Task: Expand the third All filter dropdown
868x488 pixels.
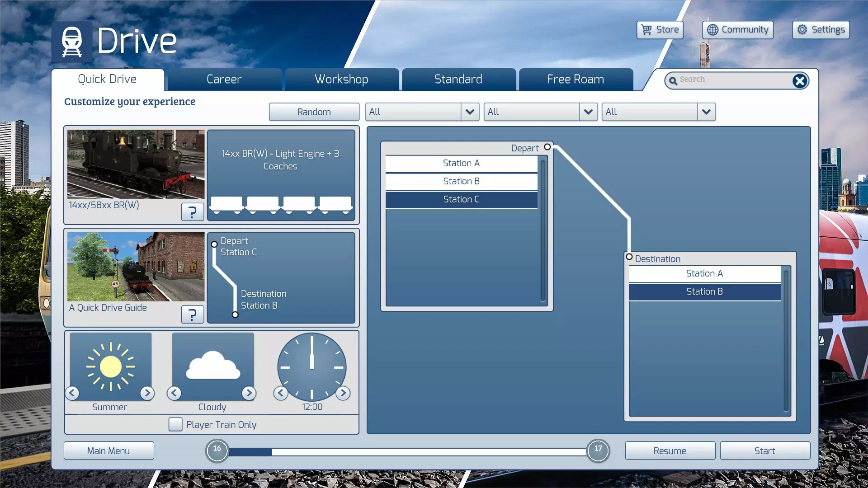Action: point(706,112)
